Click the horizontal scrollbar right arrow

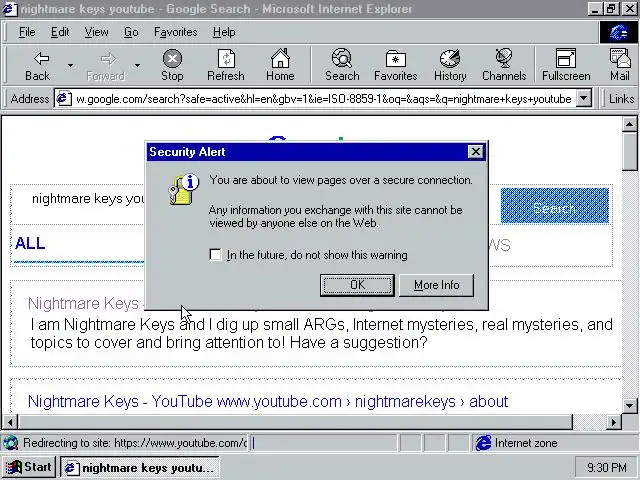point(614,422)
